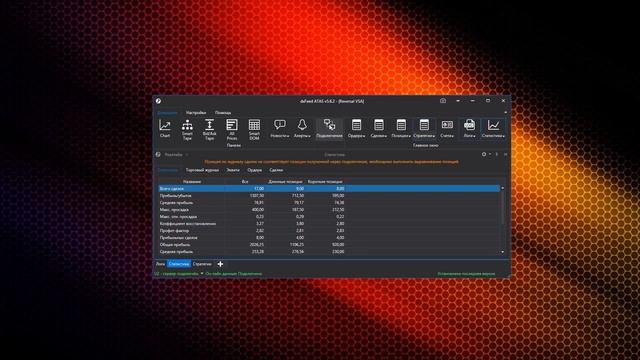This screenshot has width=640, height=360.
Task: Click the 920,00 value cell
Action: pos(338,244)
